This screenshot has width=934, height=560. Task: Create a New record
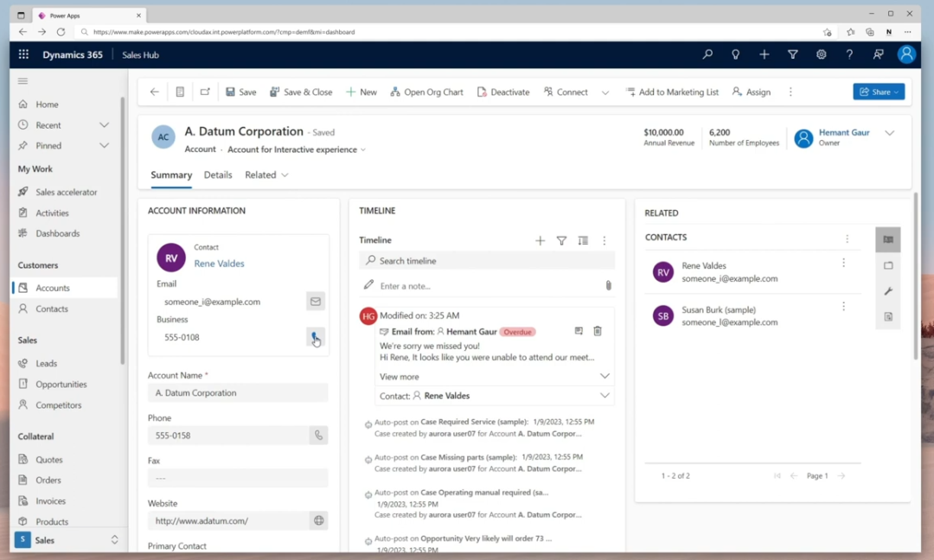361,92
